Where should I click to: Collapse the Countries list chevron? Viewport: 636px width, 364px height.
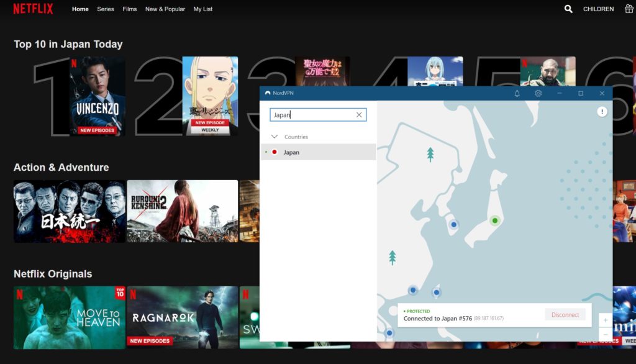click(275, 137)
